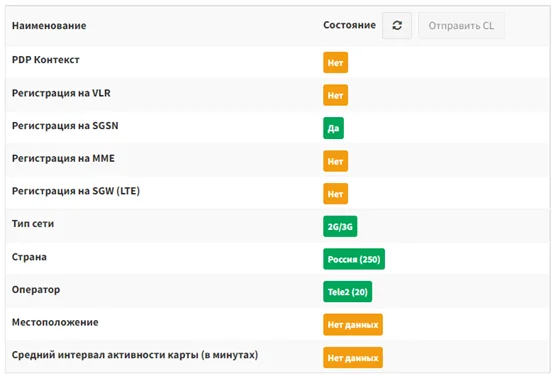Select the Оператор row label
Viewport: 553px width, 376px height.
[x=36, y=290]
